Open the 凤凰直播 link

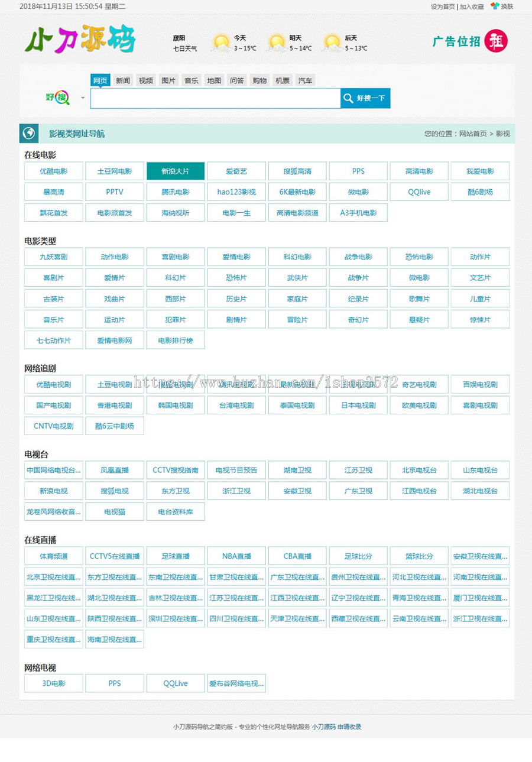(115, 471)
